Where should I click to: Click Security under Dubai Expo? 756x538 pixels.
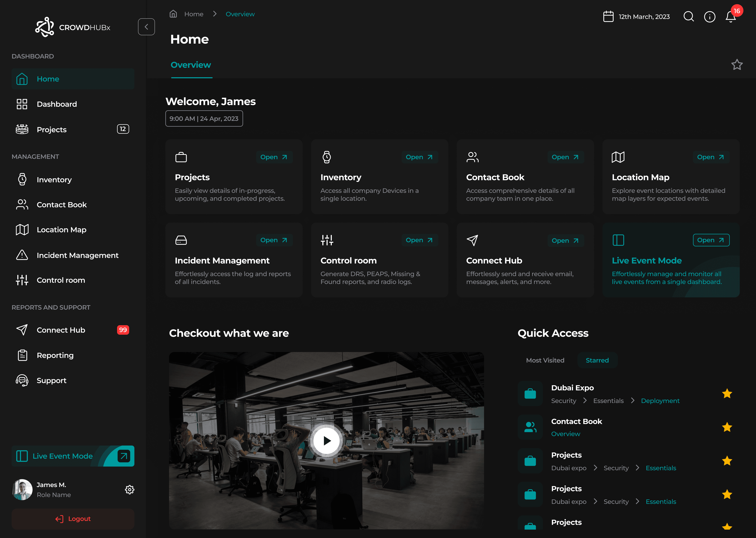(563, 401)
